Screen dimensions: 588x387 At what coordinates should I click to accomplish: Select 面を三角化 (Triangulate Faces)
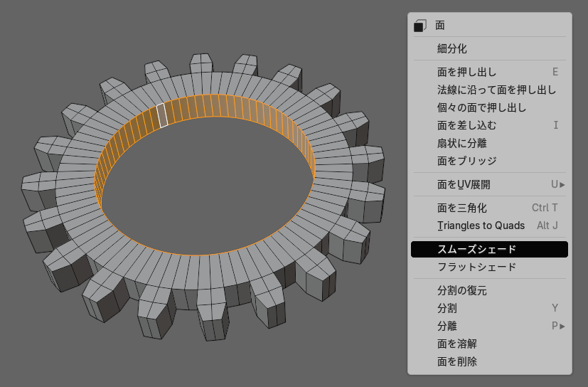(x=489, y=208)
